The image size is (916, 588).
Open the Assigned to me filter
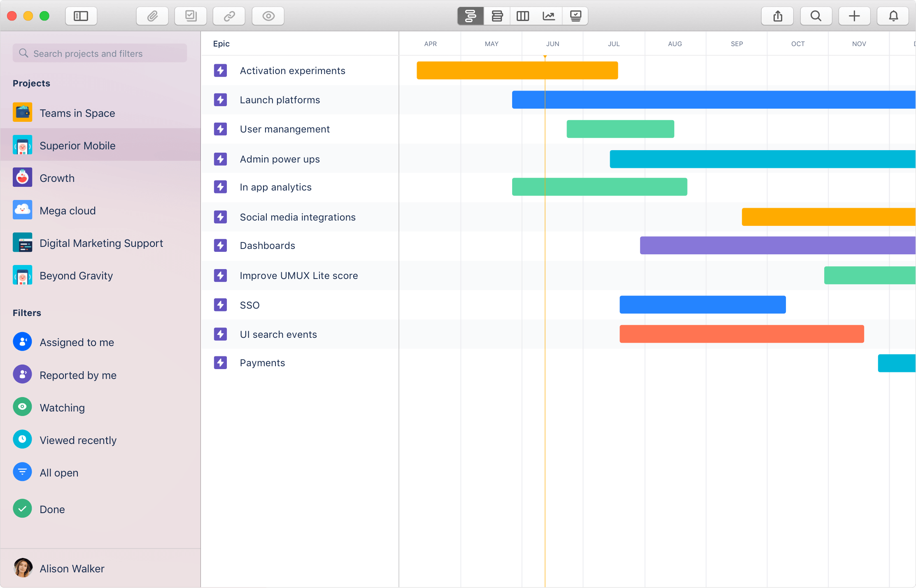tap(77, 342)
